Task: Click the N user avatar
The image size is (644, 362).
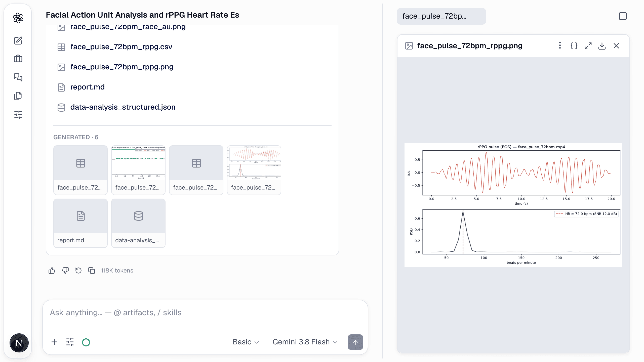Action: [x=19, y=343]
